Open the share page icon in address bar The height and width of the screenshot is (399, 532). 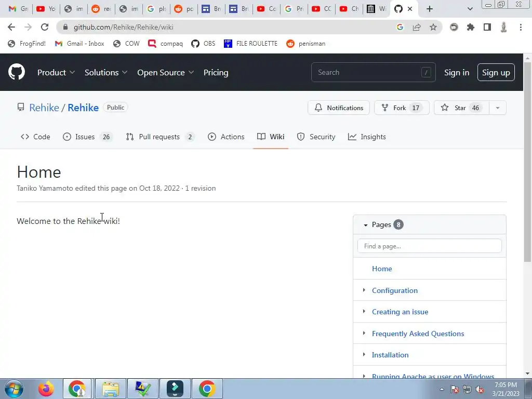pyautogui.click(x=417, y=27)
